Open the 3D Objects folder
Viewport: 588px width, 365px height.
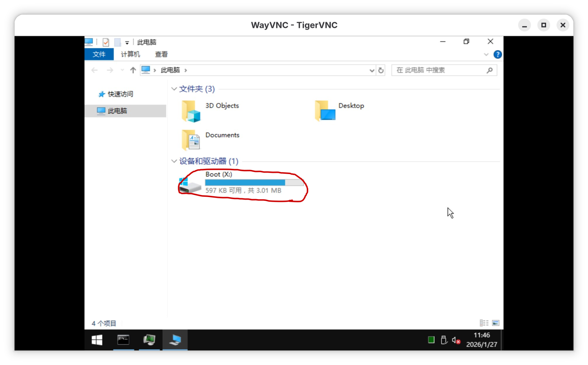point(191,111)
